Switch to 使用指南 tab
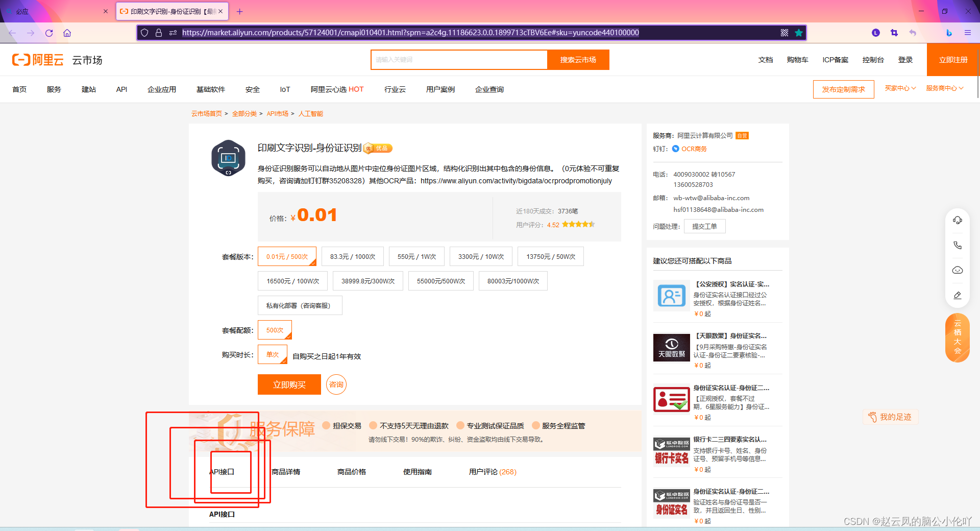This screenshot has height=531, width=980. point(418,472)
